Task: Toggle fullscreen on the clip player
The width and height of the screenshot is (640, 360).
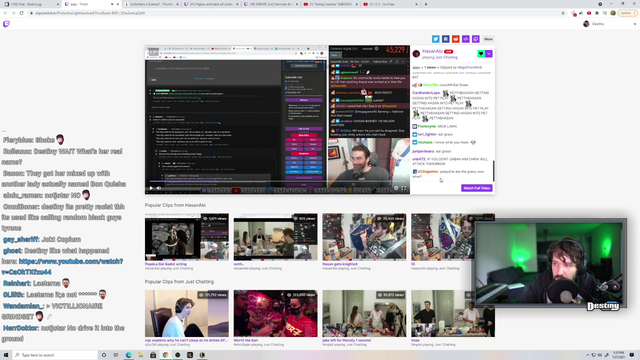Action: point(404,188)
